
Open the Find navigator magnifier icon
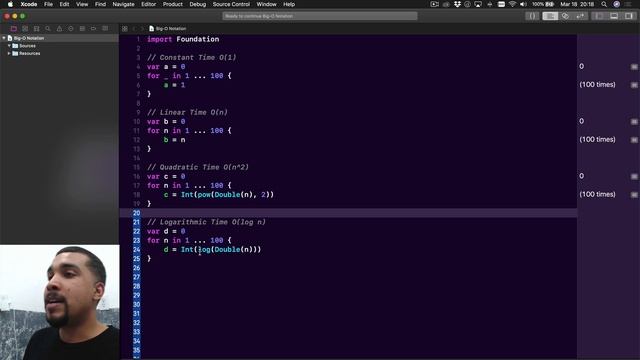(48, 29)
